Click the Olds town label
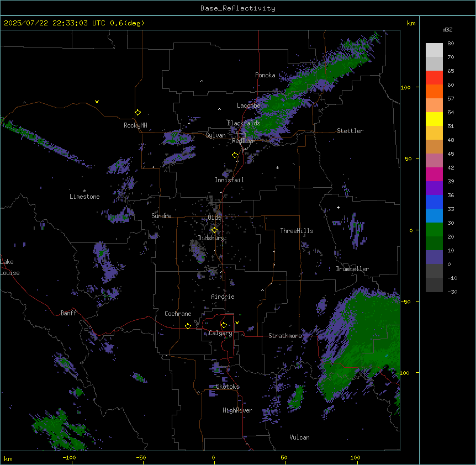 (214, 218)
